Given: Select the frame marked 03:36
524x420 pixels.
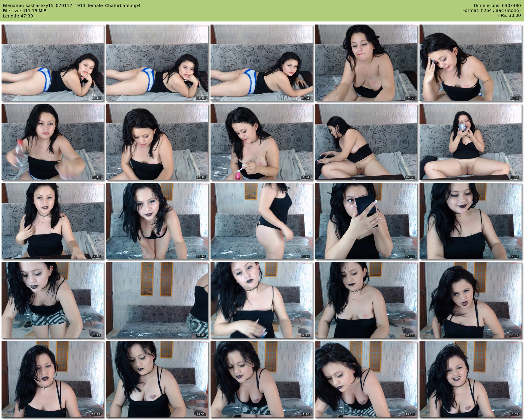Looking at the screenshot, I should click(157, 63).
